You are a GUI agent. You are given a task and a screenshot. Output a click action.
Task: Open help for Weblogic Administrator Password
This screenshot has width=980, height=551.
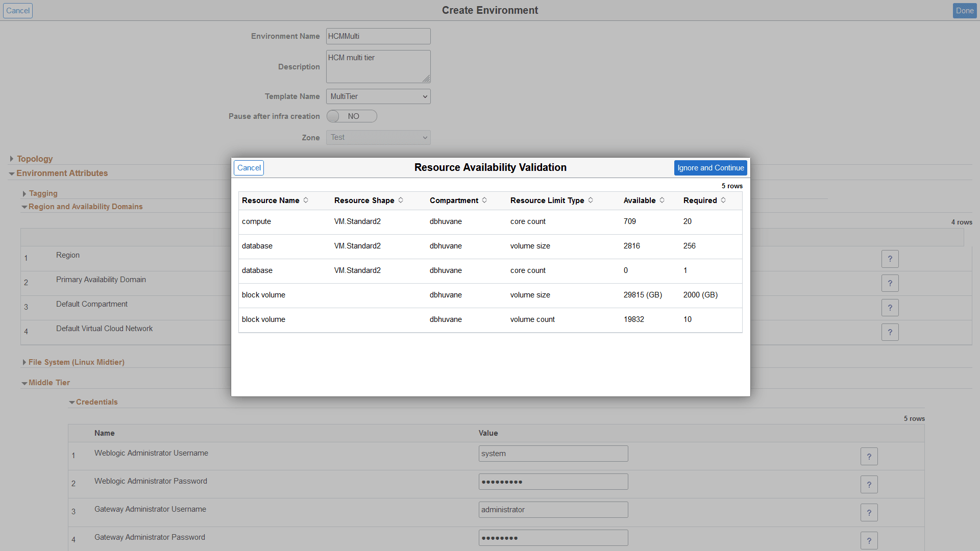(869, 484)
